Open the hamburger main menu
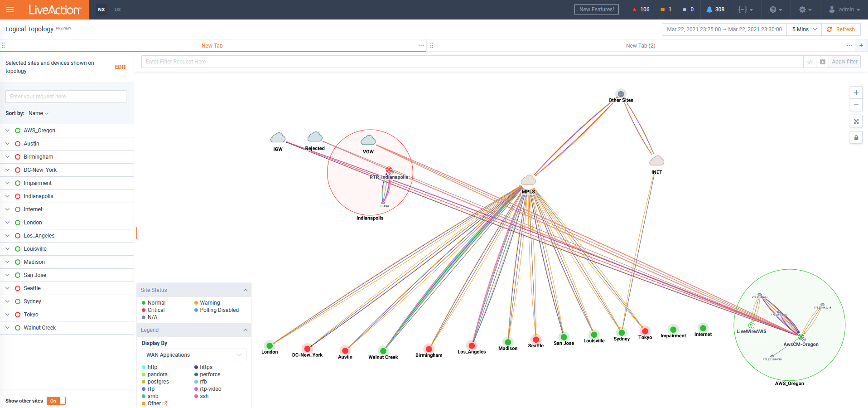 [x=10, y=10]
